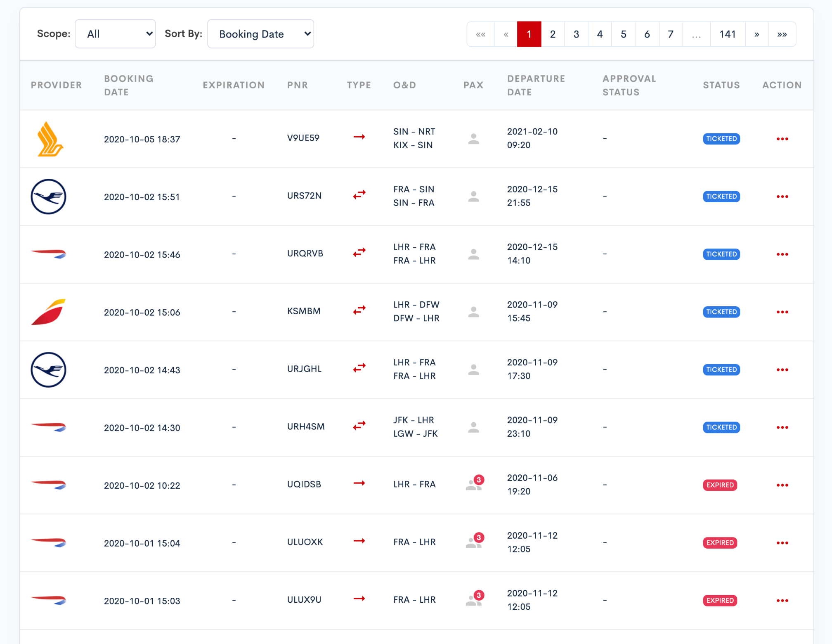Click Iberia logo in KSMBM row
This screenshot has height=644, width=832.
49,312
